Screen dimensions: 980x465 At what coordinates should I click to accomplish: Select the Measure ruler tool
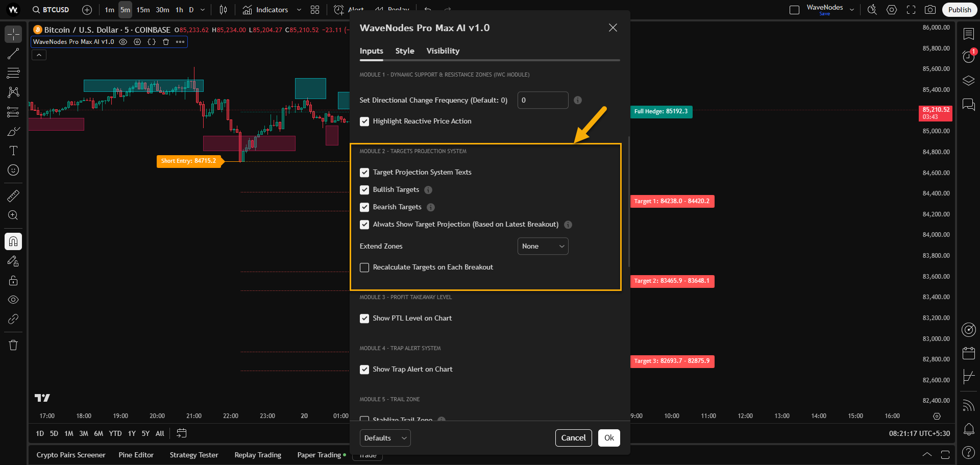click(13, 195)
